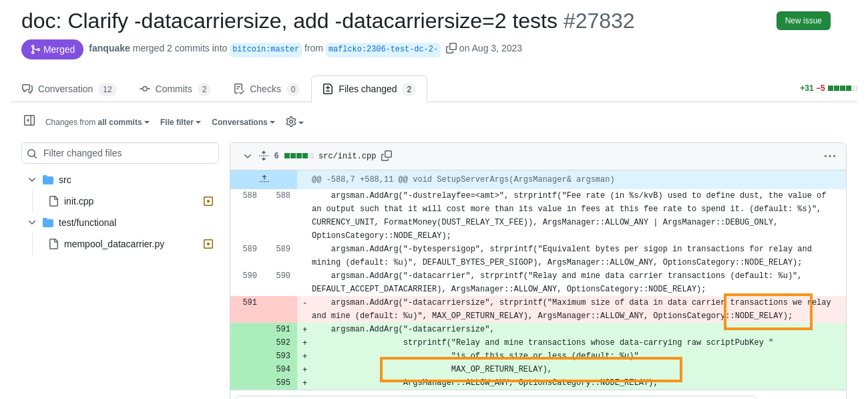Click the src folder icon
Screen dimensions: 868x399
[x=48, y=180]
